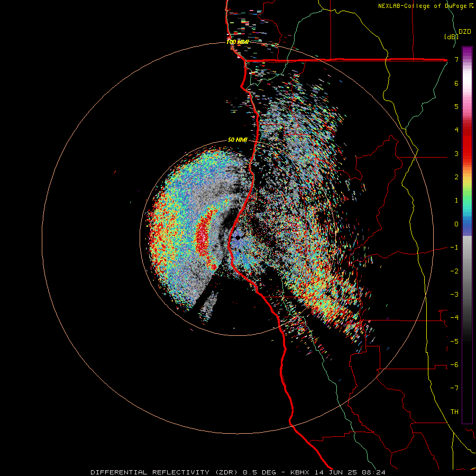This screenshot has width=476, height=476.
Task: Click the legend value 4
Action: 456,130
